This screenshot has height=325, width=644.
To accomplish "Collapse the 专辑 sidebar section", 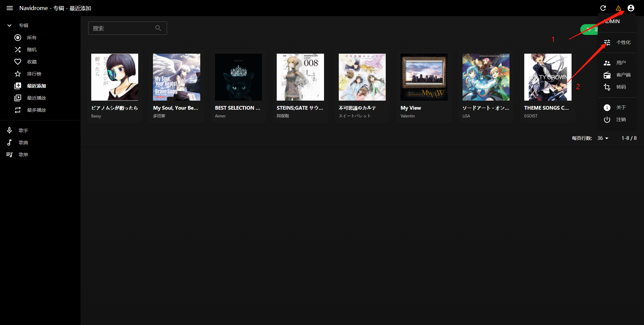I will pos(9,25).
